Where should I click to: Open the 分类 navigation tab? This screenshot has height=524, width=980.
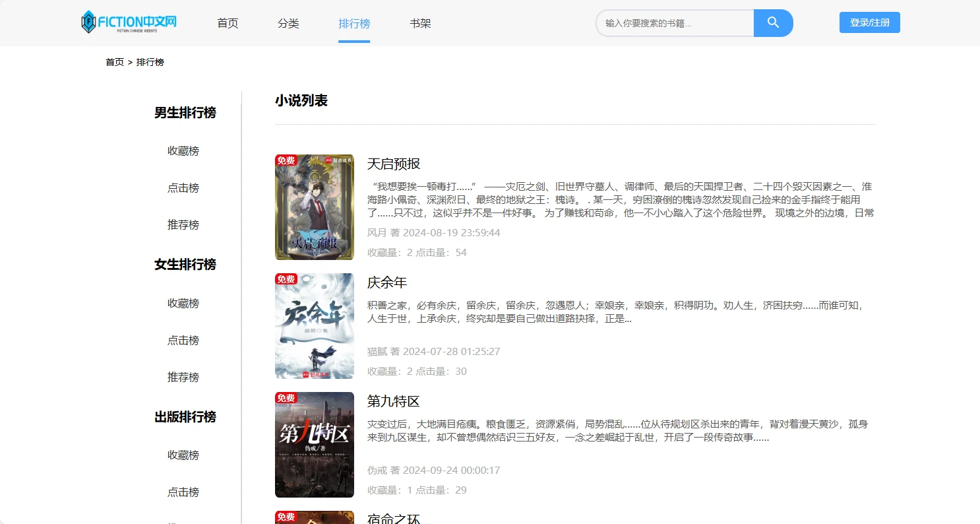[288, 23]
